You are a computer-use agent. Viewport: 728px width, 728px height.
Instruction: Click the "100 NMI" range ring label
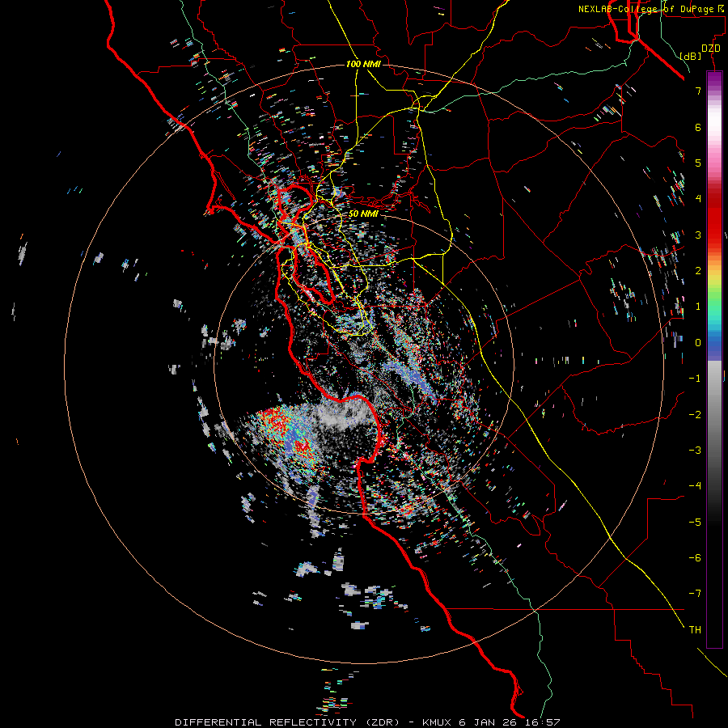point(363,64)
